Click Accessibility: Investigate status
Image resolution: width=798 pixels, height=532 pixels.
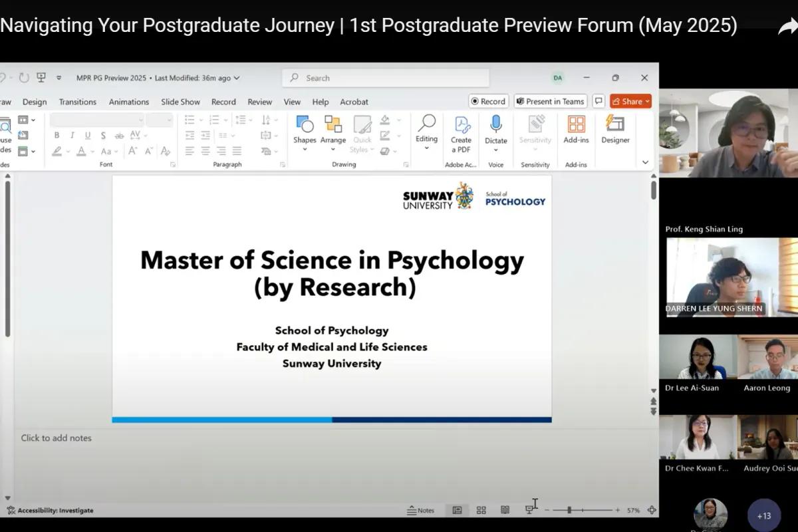click(51, 510)
